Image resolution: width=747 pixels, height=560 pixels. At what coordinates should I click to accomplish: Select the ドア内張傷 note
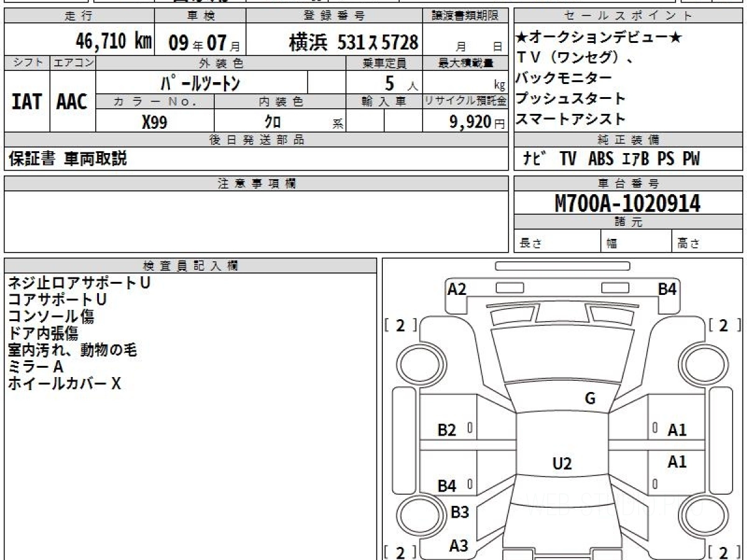(x=44, y=333)
